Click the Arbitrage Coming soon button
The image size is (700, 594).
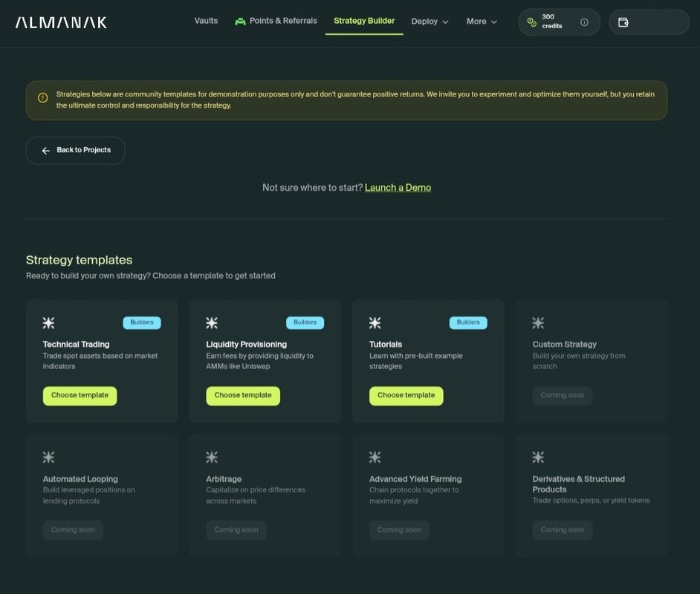click(236, 530)
